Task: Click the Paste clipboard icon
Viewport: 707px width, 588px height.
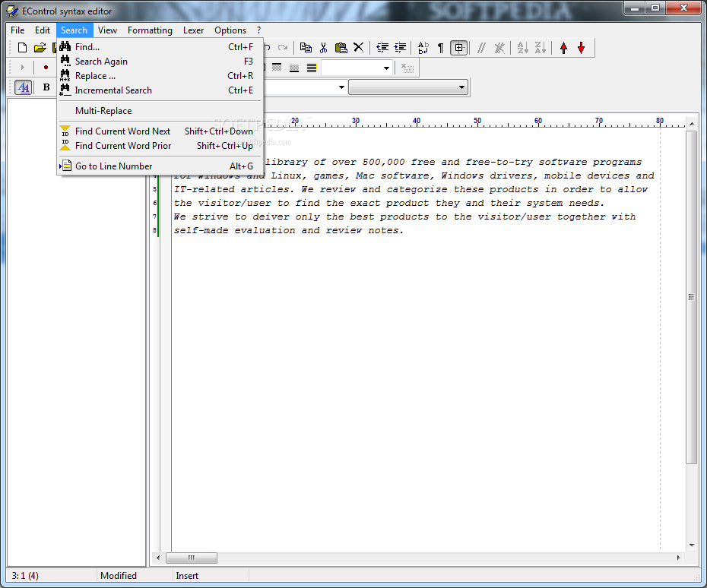Action: pyautogui.click(x=341, y=47)
